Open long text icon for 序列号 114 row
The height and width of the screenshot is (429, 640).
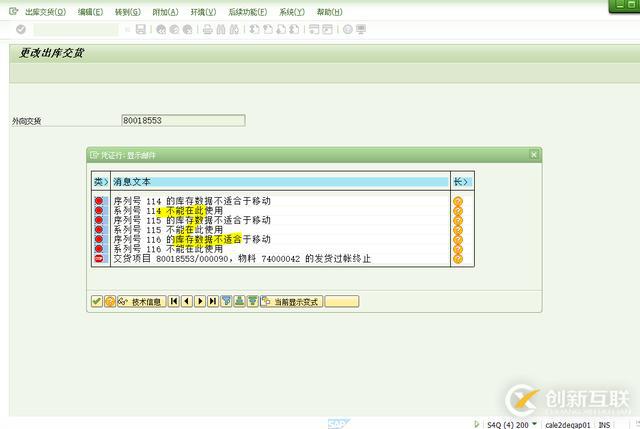458,201
